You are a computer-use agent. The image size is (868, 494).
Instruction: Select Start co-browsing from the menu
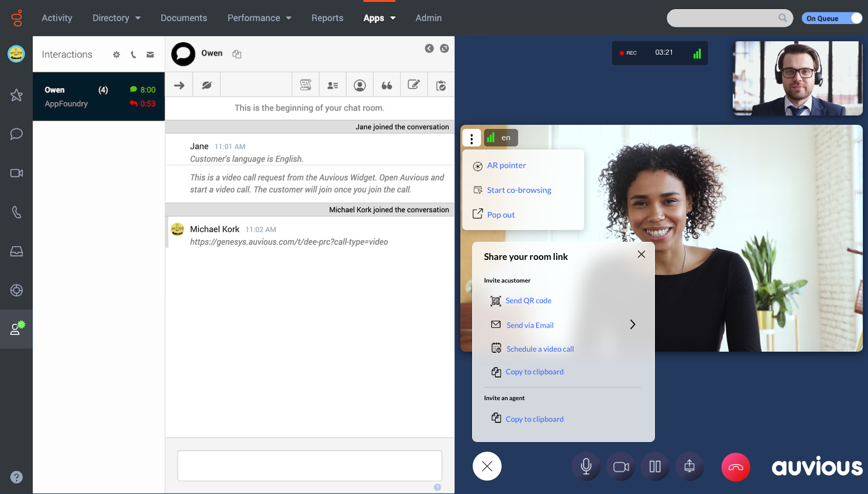click(x=519, y=190)
